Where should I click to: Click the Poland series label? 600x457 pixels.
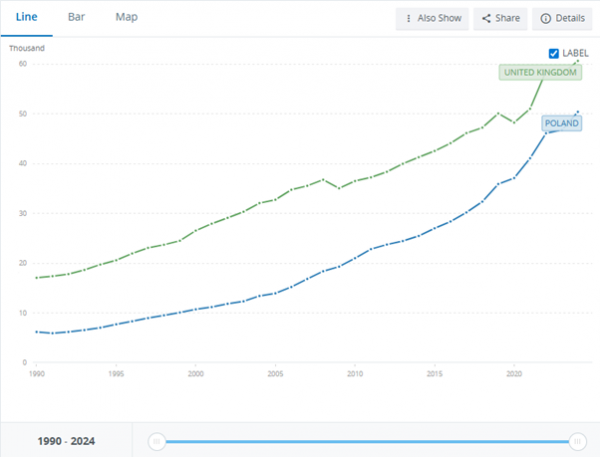[x=561, y=123]
